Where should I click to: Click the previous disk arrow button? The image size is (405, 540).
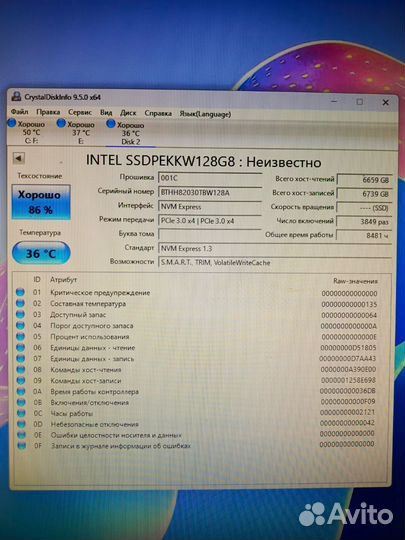point(19,158)
